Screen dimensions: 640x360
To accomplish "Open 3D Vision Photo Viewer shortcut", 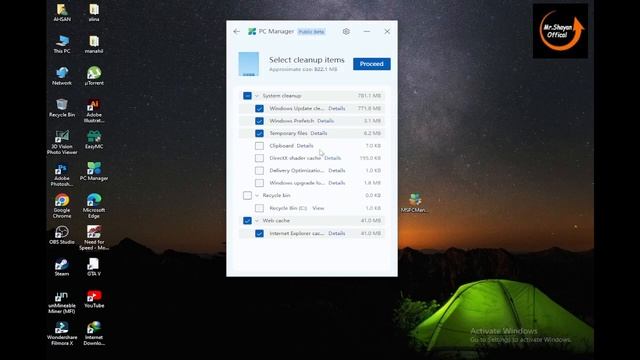I will (62, 142).
